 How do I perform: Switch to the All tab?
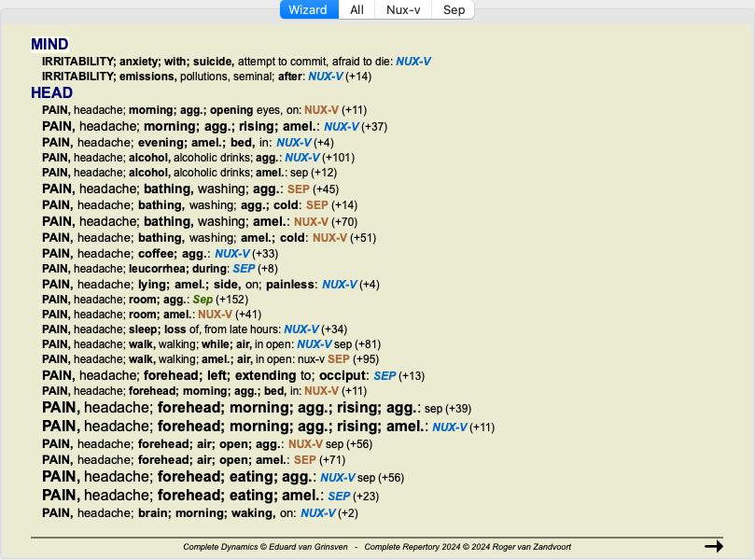click(357, 9)
